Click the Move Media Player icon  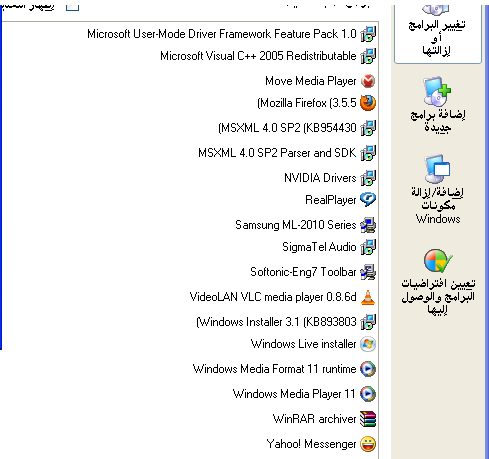coord(368,81)
